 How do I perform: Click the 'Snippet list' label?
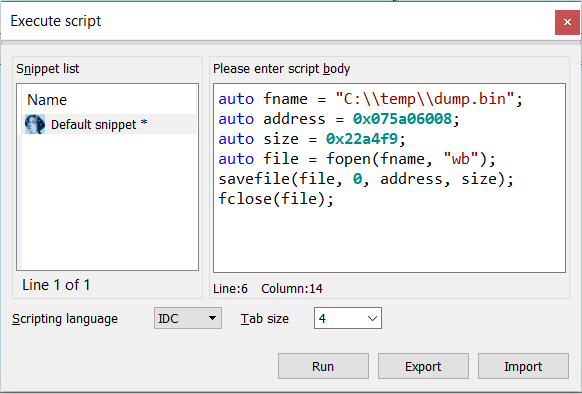point(48,69)
